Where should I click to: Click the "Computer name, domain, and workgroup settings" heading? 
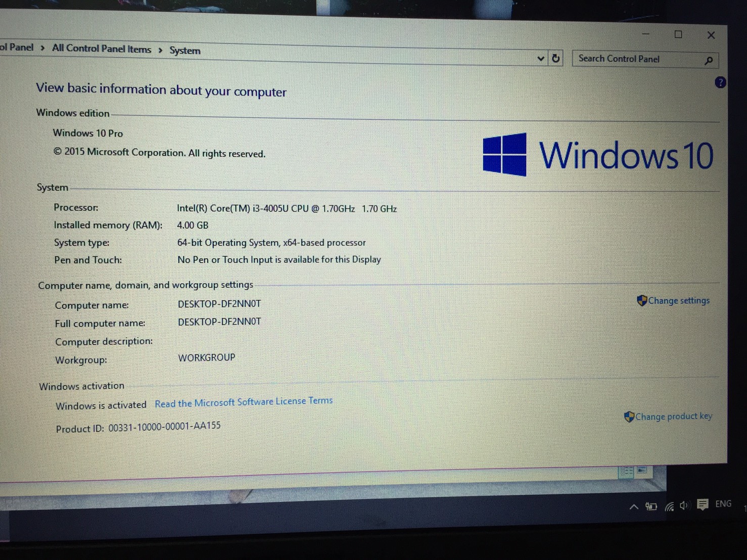tap(146, 285)
